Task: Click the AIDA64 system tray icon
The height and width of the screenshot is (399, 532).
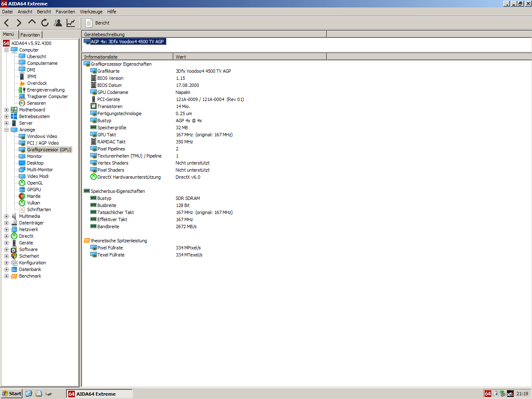Action: tap(488, 394)
